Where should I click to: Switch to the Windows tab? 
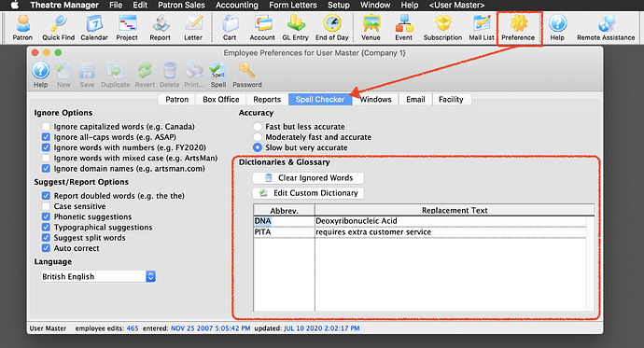[375, 99]
